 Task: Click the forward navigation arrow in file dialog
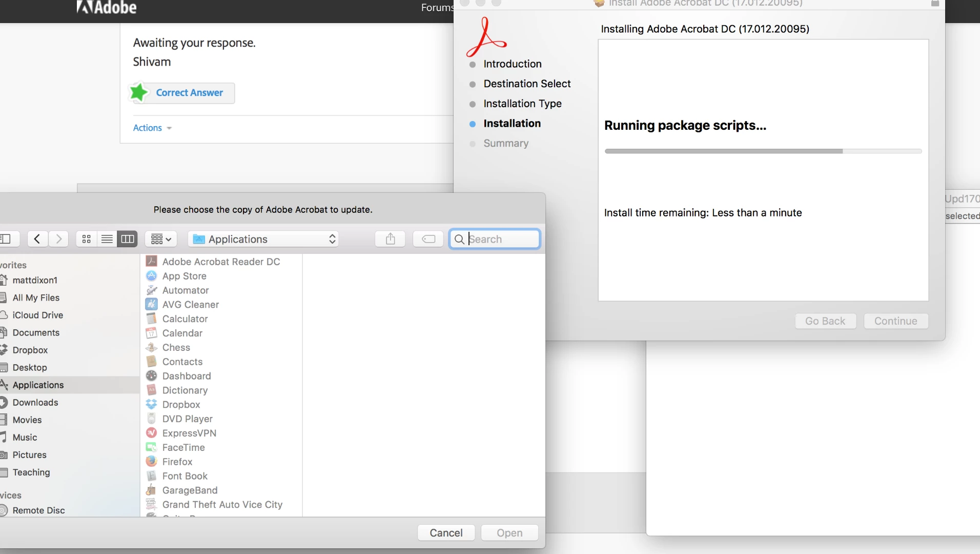pos(58,239)
